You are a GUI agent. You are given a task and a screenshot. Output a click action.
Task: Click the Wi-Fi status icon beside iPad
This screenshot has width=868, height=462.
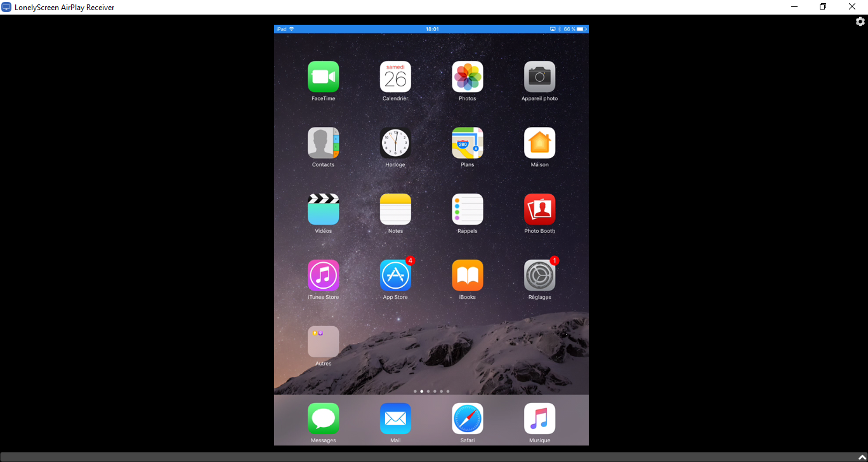tap(292, 29)
